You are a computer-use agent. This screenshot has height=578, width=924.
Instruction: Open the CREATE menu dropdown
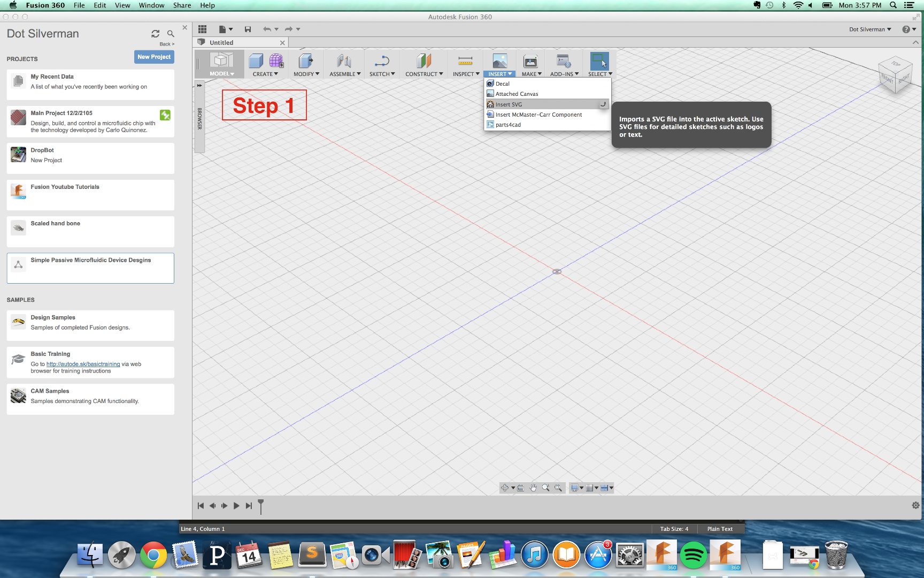point(265,74)
